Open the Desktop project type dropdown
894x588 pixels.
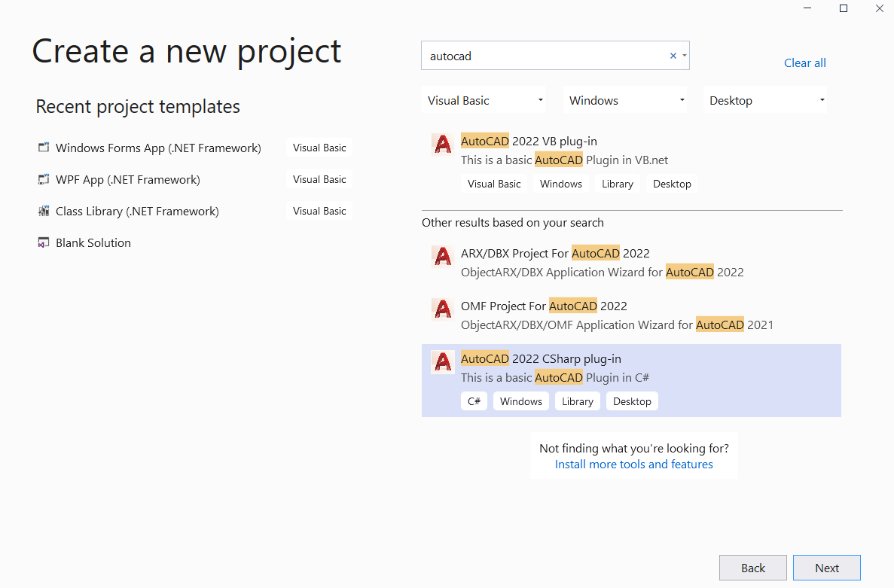(764, 99)
